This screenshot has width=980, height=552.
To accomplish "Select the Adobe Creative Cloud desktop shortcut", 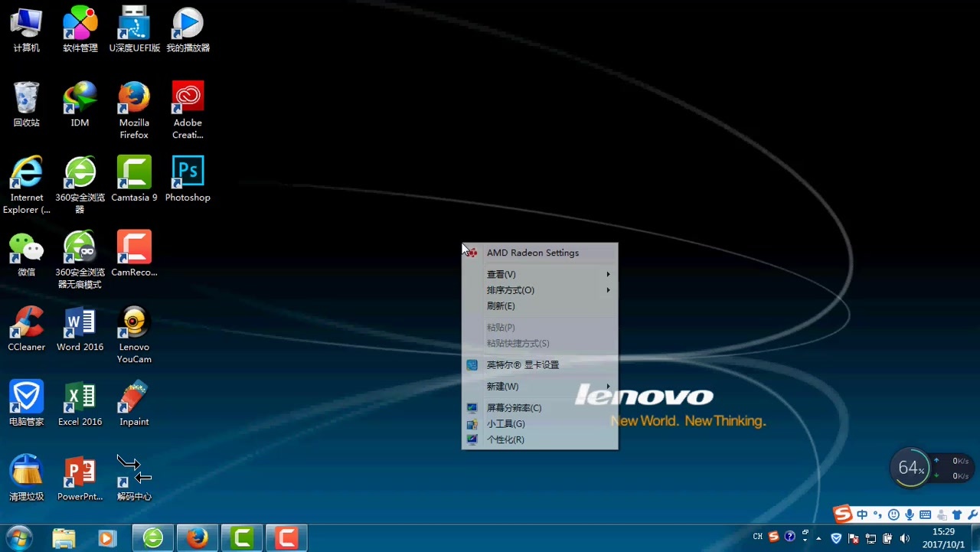I will (x=188, y=111).
